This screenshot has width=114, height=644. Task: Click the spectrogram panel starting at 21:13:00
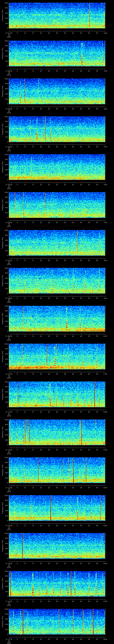click(x=57, y=470)
